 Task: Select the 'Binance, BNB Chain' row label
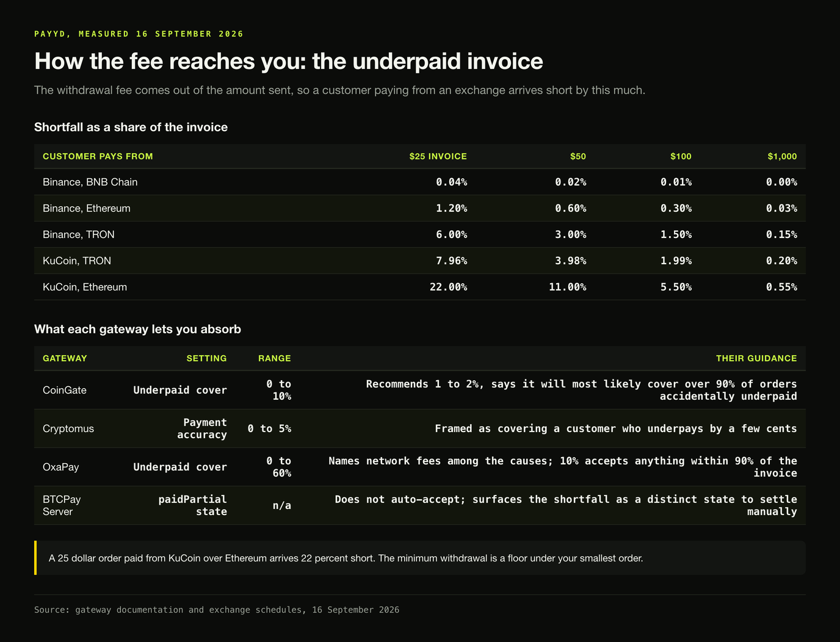coord(90,182)
